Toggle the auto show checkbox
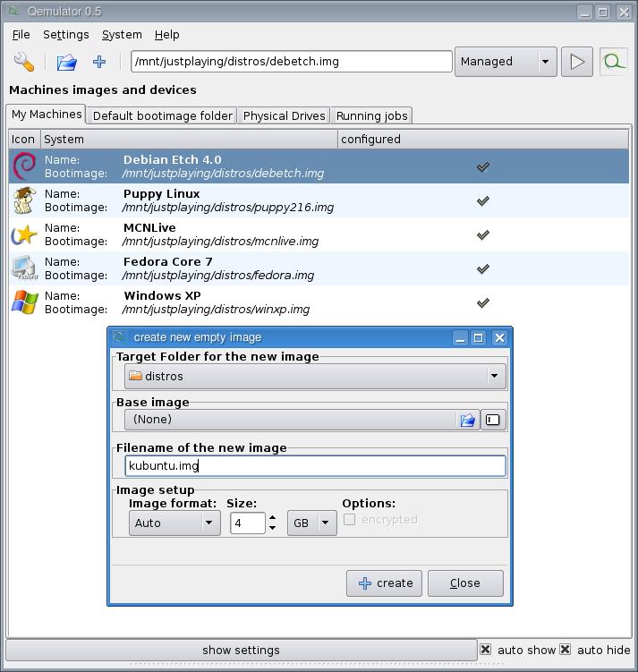 (x=485, y=650)
